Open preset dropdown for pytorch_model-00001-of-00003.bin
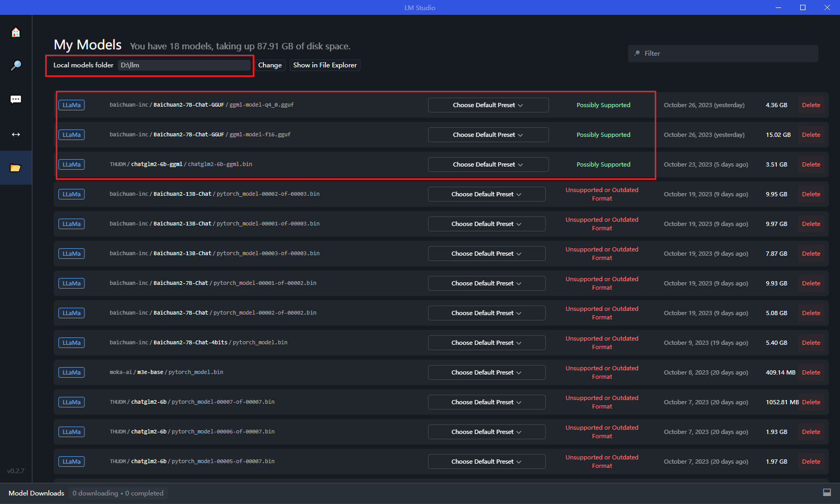 [x=486, y=224]
